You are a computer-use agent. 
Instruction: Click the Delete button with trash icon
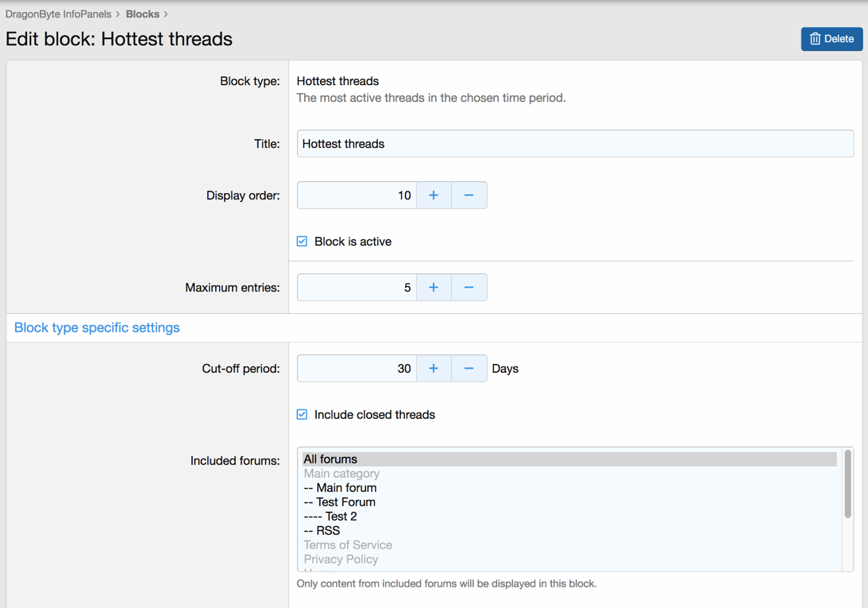tap(831, 39)
